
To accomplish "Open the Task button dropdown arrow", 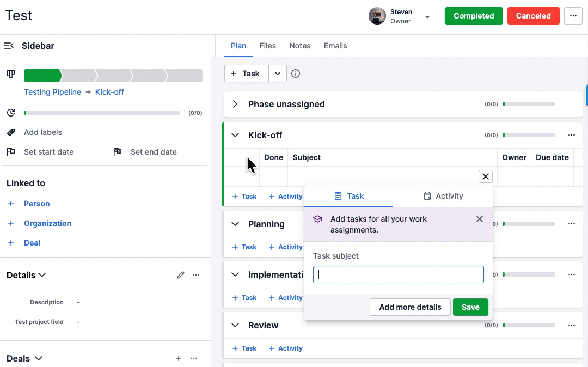I will pos(278,73).
